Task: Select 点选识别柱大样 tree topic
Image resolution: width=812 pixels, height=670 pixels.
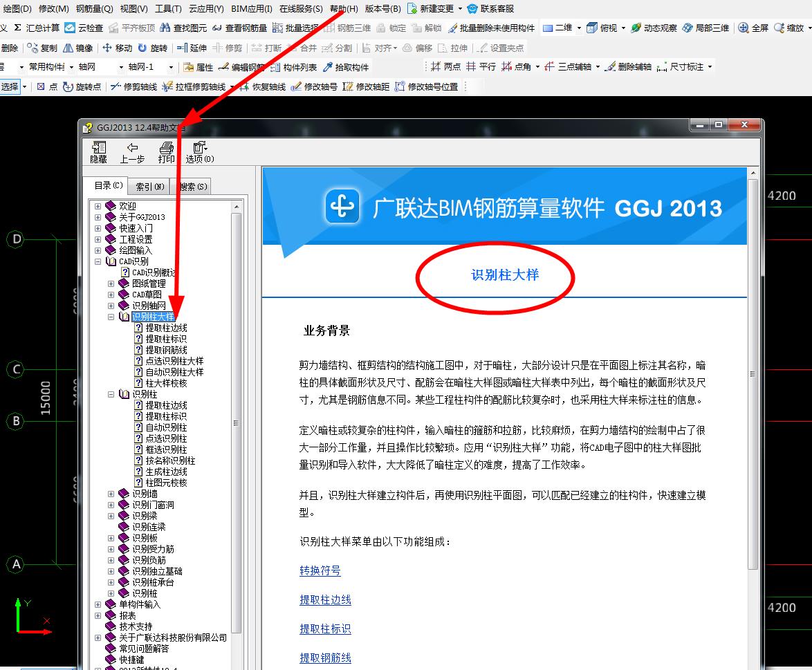Action: click(174, 361)
